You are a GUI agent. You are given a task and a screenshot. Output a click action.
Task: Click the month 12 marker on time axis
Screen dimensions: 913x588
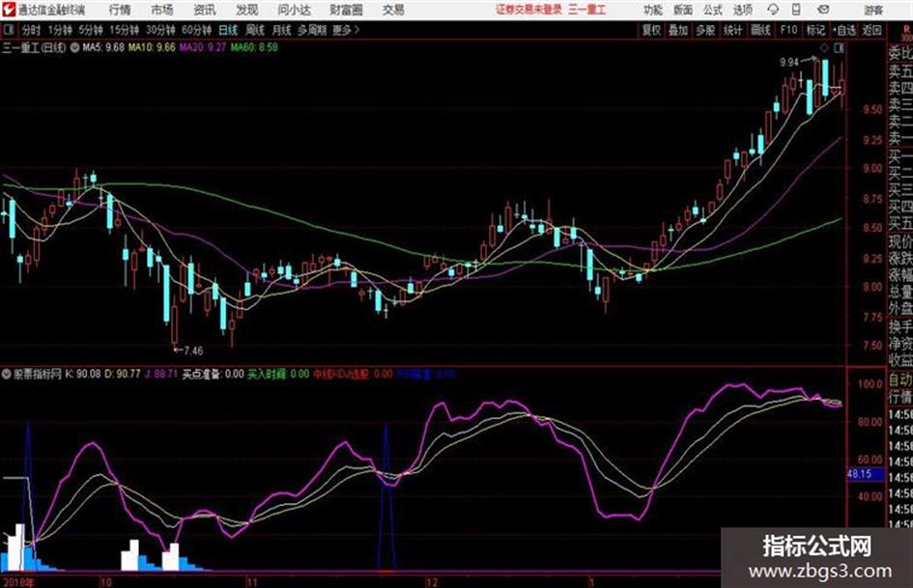click(432, 582)
